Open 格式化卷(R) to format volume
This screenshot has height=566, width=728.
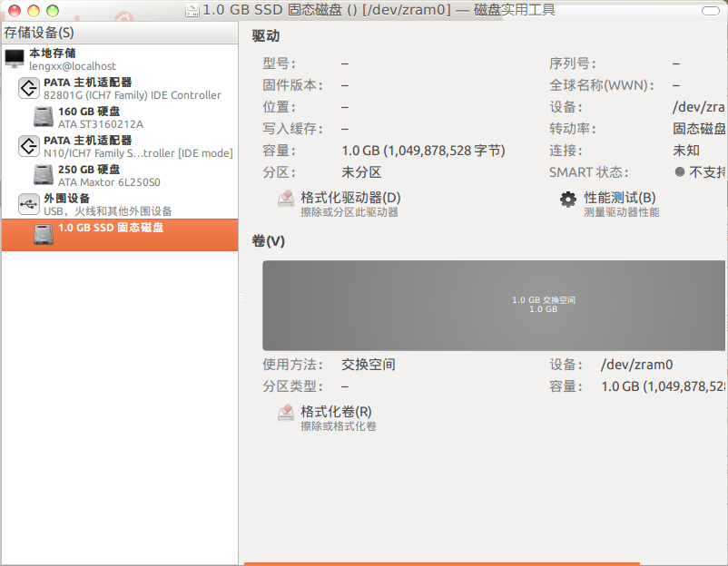[326, 417]
